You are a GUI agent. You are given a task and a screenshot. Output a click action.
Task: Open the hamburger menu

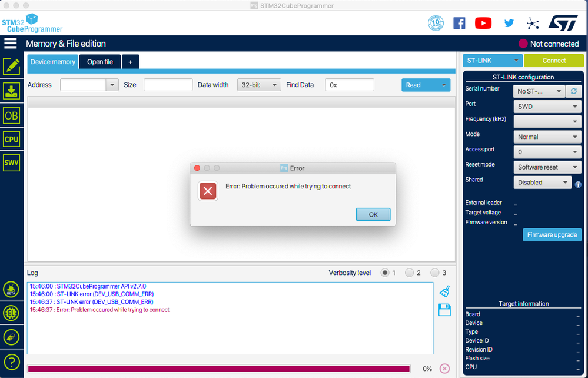click(11, 43)
